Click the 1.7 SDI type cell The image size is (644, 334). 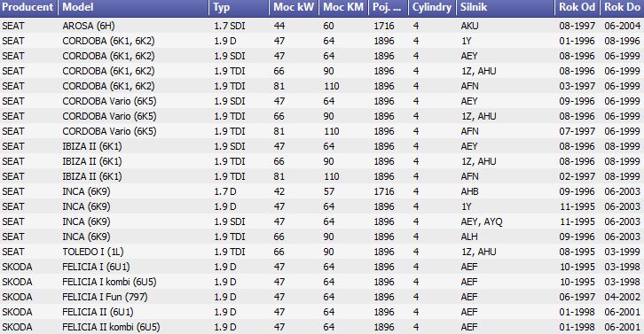coord(229,26)
